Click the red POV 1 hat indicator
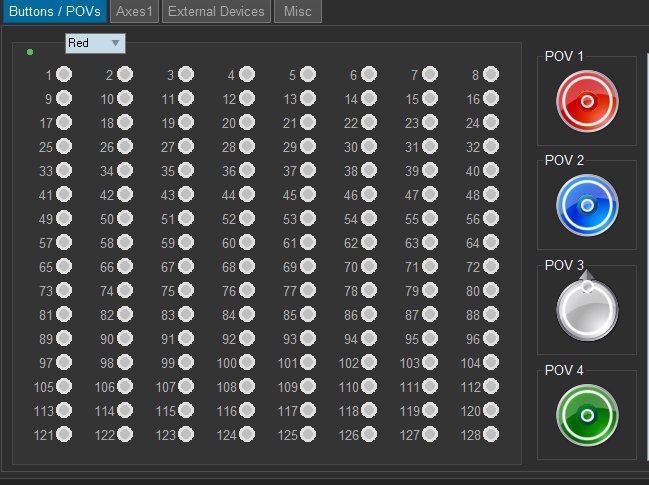 point(587,101)
